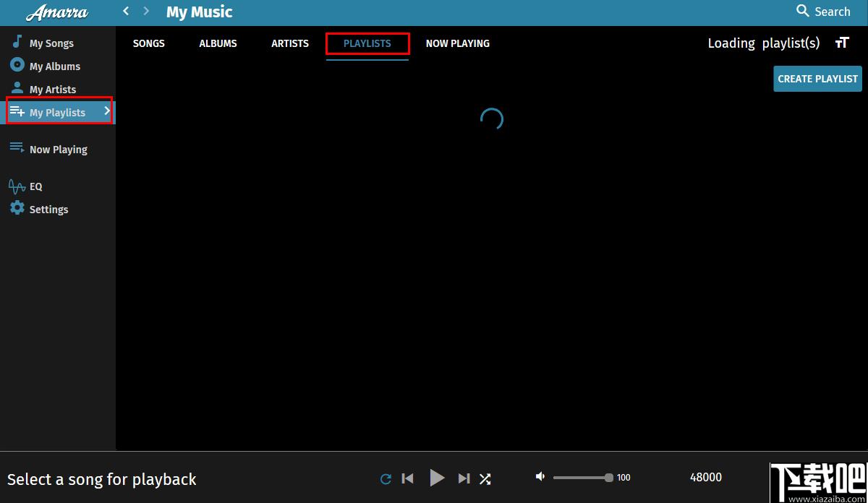Mute audio via the speaker icon
Viewport: 868px width, 503px height.
click(540, 477)
